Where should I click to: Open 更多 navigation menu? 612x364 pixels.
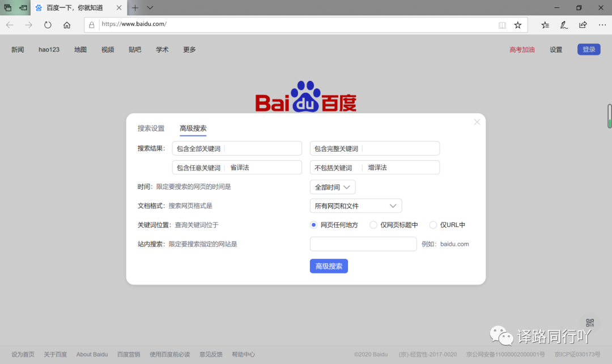(x=189, y=49)
